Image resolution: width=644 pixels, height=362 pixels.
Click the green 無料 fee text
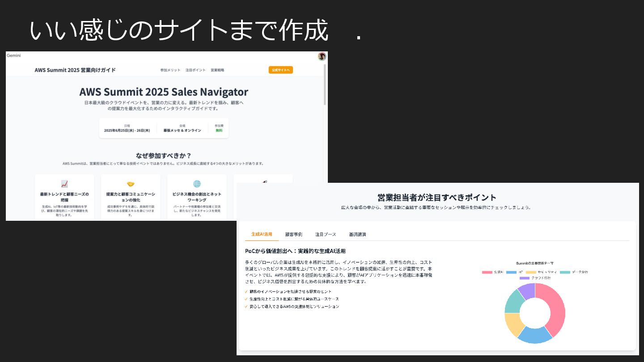pyautogui.click(x=219, y=130)
